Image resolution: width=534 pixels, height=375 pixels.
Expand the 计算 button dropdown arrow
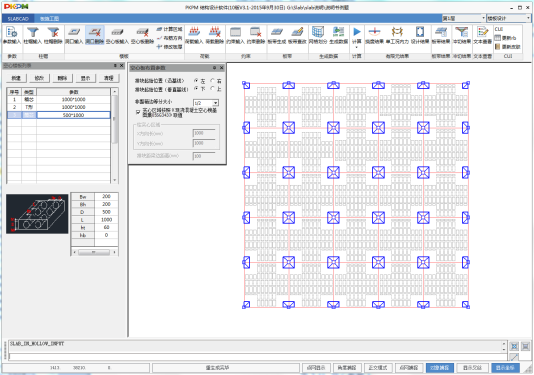(357, 48)
